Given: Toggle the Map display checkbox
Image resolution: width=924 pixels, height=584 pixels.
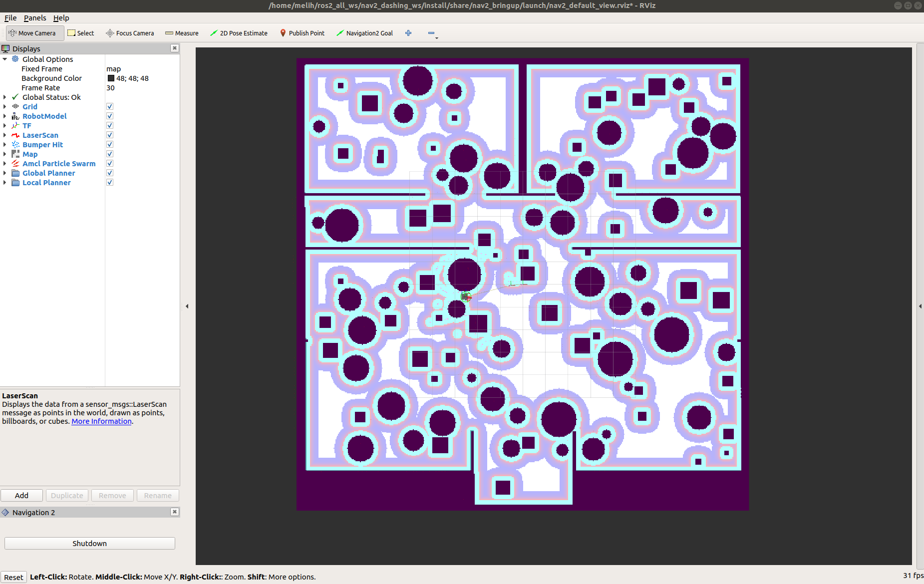Looking at the screenshot, I should [x=110, y=154].
